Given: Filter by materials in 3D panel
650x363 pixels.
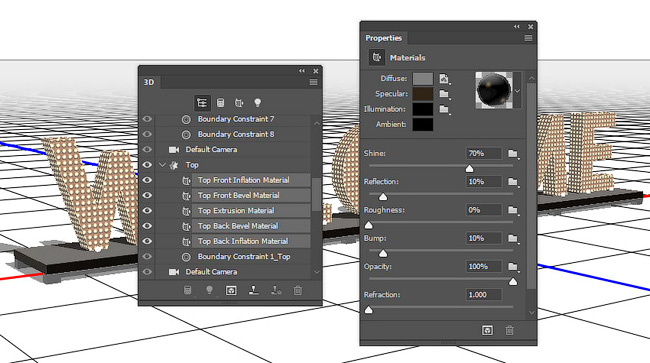Looking at the screenshot, I should [239, 102].
